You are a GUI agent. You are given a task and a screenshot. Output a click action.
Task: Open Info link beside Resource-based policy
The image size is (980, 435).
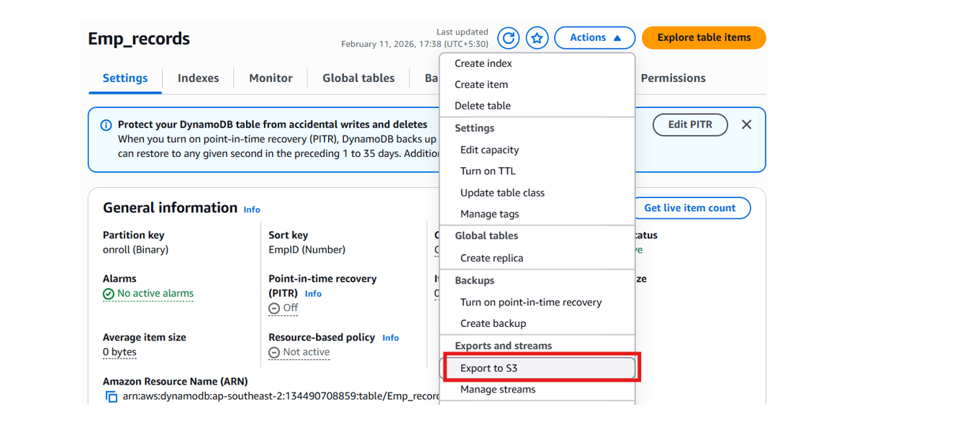391,338
